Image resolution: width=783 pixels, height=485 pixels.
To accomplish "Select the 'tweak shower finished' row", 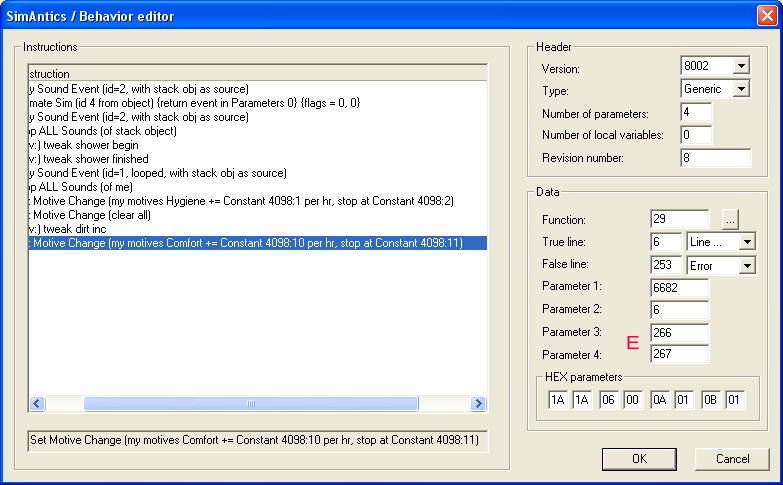I will [x=258, y=159].
